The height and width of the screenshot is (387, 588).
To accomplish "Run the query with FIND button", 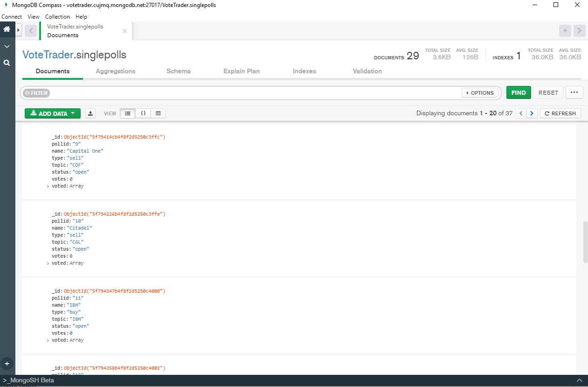I will pyautogui.click(x=519, y=93).
